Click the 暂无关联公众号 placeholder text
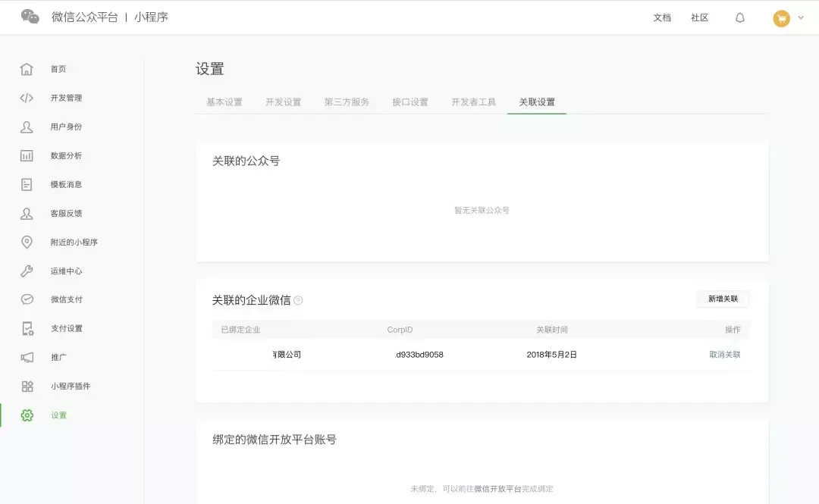The width and height of the screenshot is (819, 504). pos(482,210)
